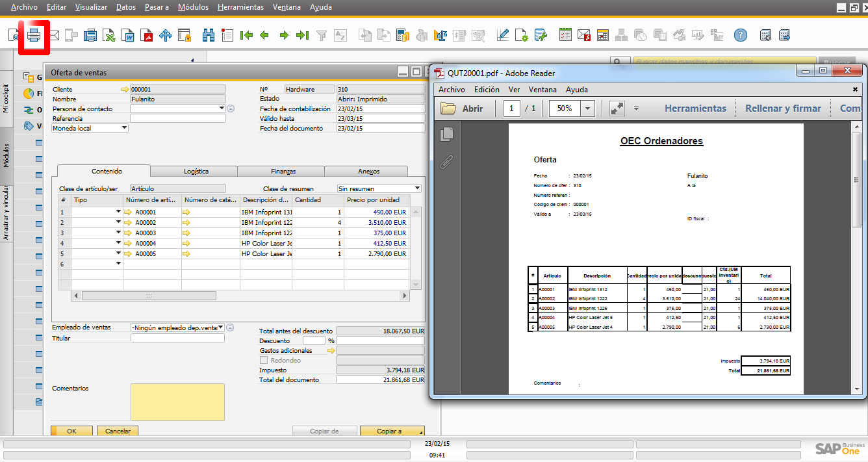Click the OK button
Screen dimensions: 868x462
click(x=71, y=431)
